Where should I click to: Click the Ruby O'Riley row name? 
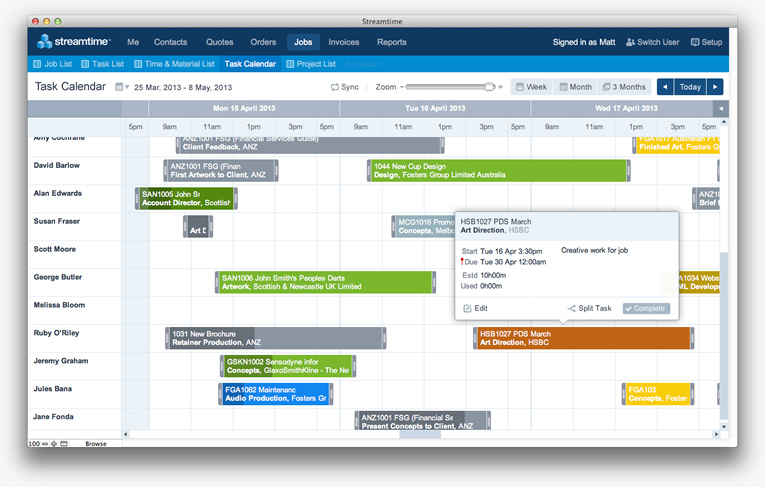click(56, 333)
